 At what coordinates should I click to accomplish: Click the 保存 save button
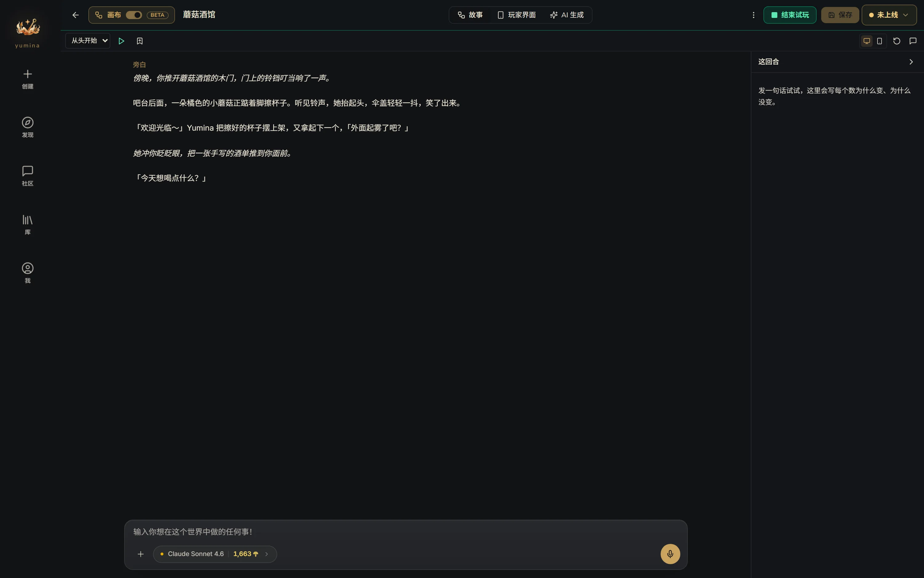(840, 15)
